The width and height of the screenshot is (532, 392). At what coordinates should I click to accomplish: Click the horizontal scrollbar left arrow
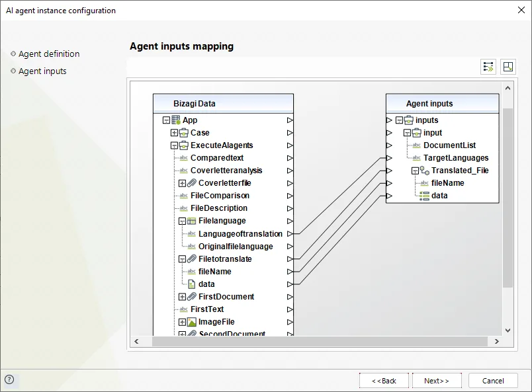(136, 342)
